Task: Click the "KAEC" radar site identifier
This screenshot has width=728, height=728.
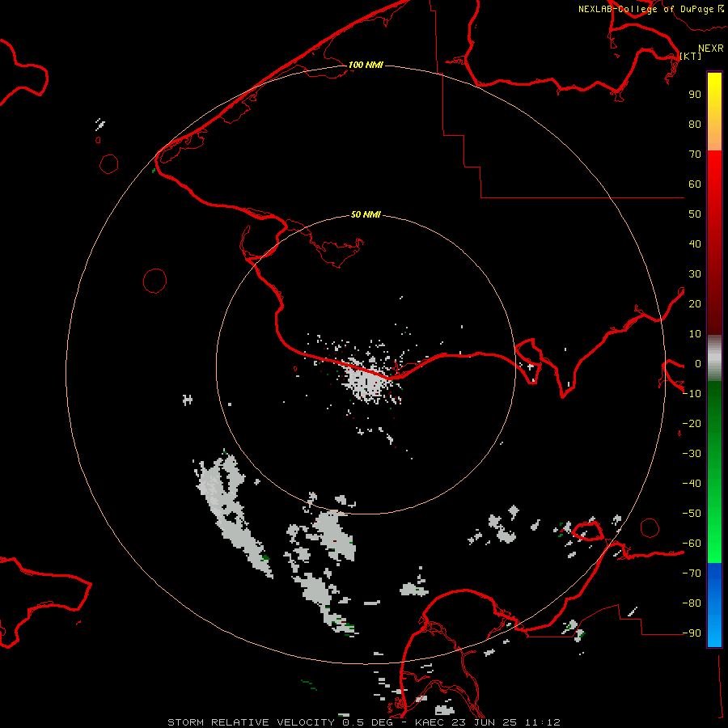Action: [x=429, y=722]
